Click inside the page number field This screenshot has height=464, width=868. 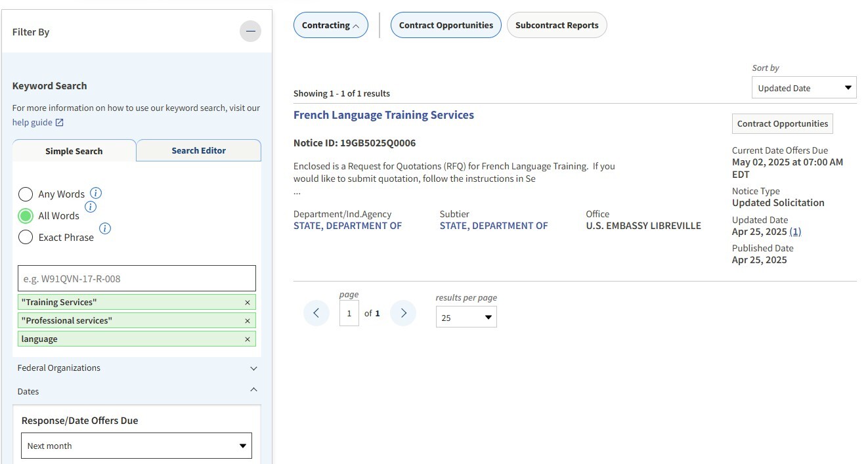349,313
